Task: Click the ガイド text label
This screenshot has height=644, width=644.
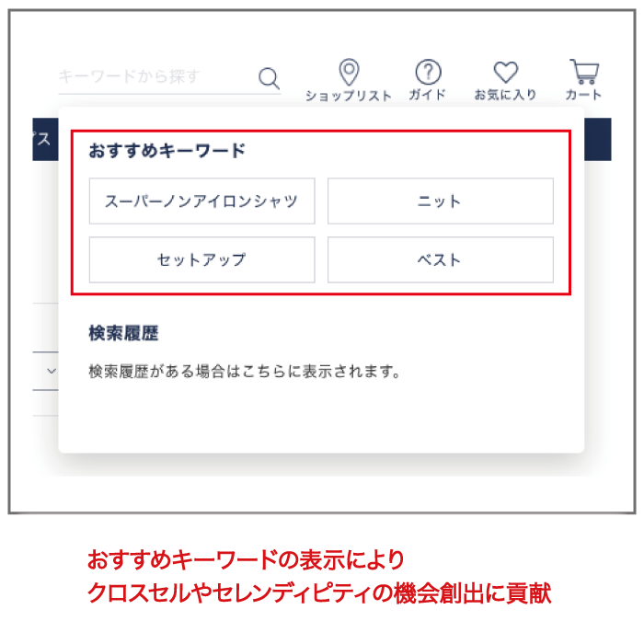Action: point(428,95)
